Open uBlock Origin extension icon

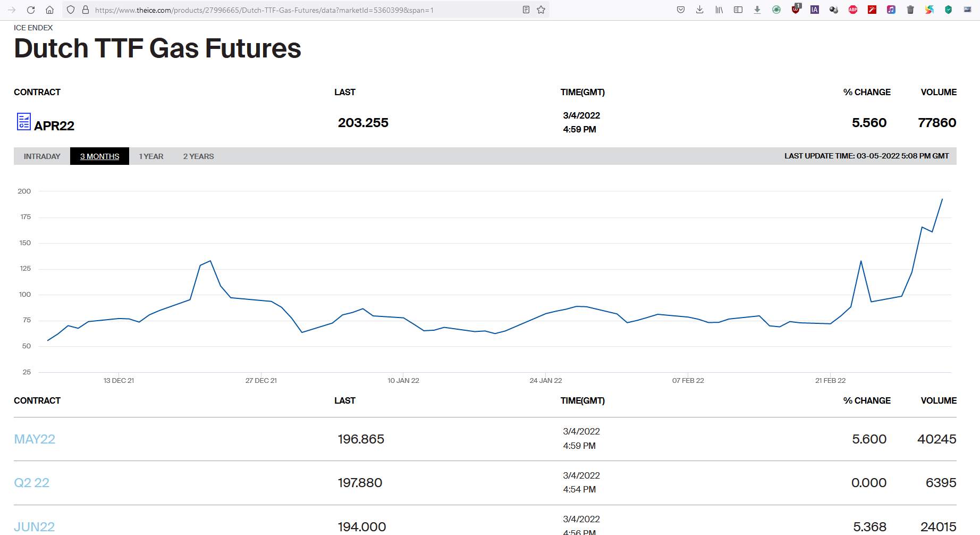click(x=796, y=10)
